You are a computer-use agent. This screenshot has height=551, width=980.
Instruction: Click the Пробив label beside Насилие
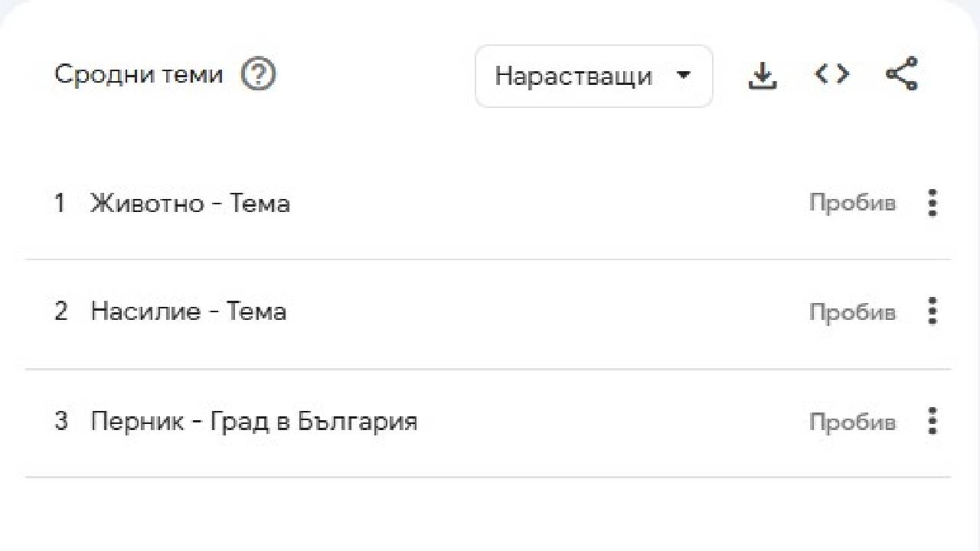(x=852, y=311)
